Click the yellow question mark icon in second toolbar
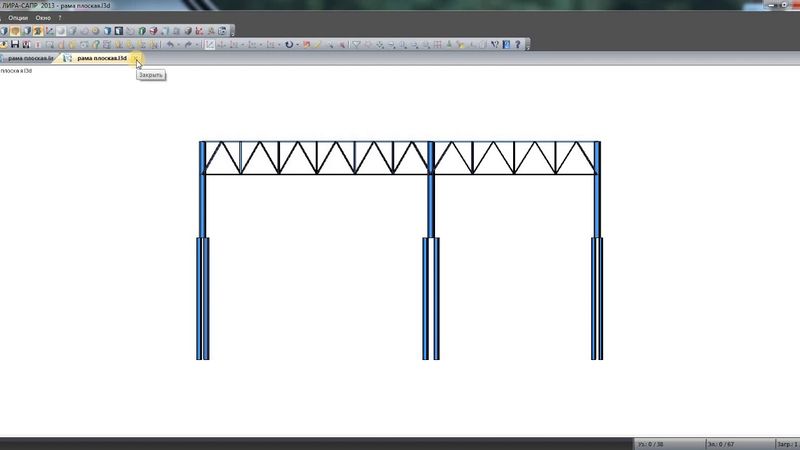 [95, 44]
